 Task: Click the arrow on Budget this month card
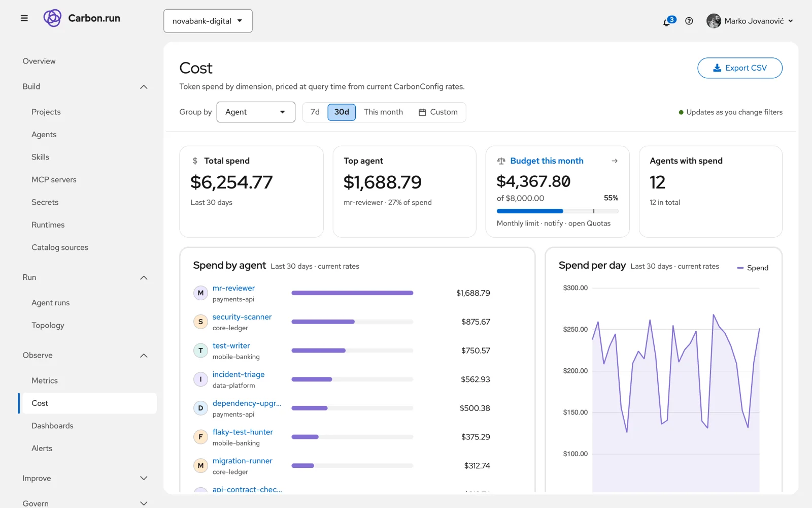point(615,161)
